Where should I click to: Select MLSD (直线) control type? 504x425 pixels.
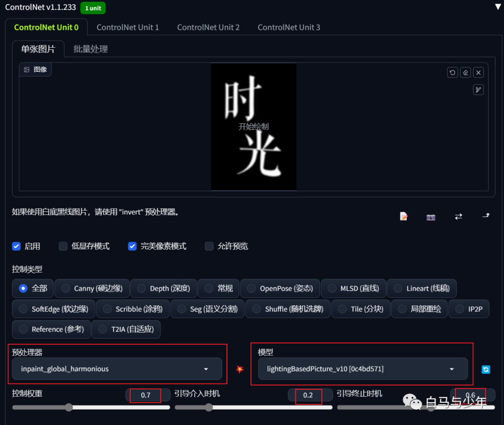tap(353, 288)
